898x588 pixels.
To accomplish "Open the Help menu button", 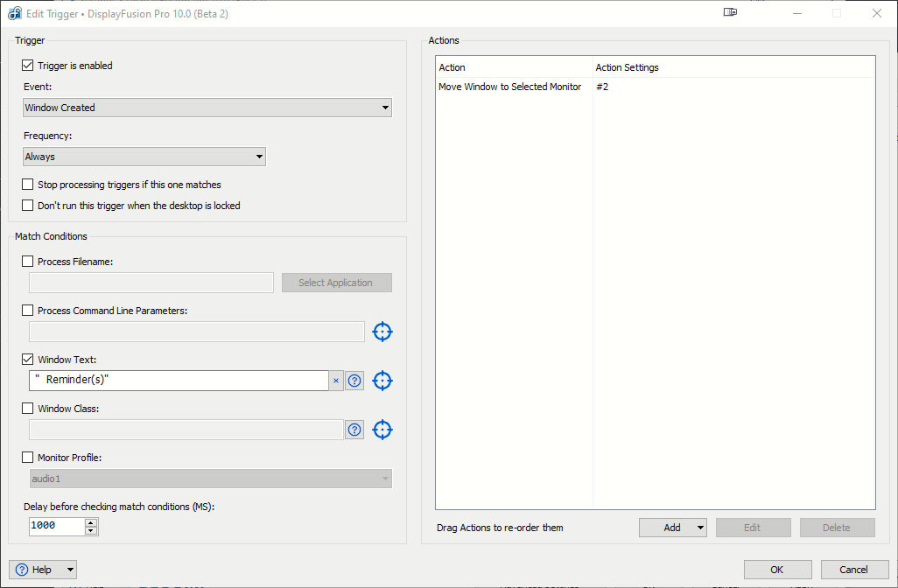I will 43,570.
